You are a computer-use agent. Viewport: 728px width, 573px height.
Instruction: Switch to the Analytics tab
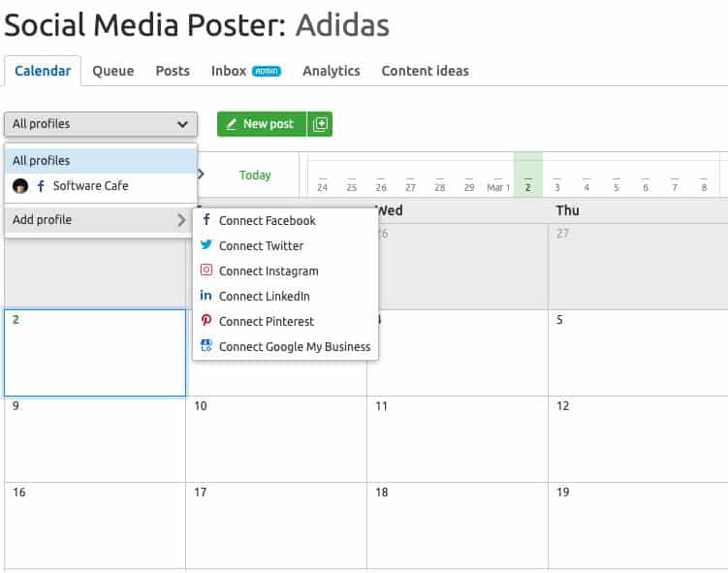(x=331, y=71)
